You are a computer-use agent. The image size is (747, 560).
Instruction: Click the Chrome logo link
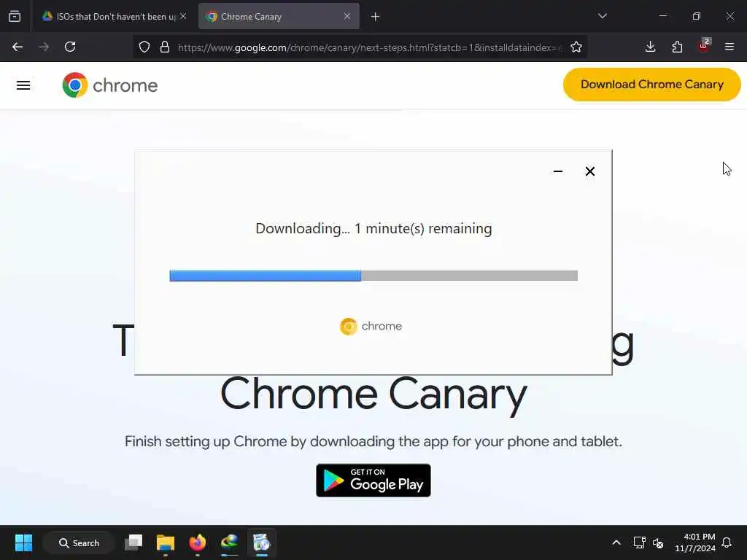pyautogui.click(x=110, y=85)
